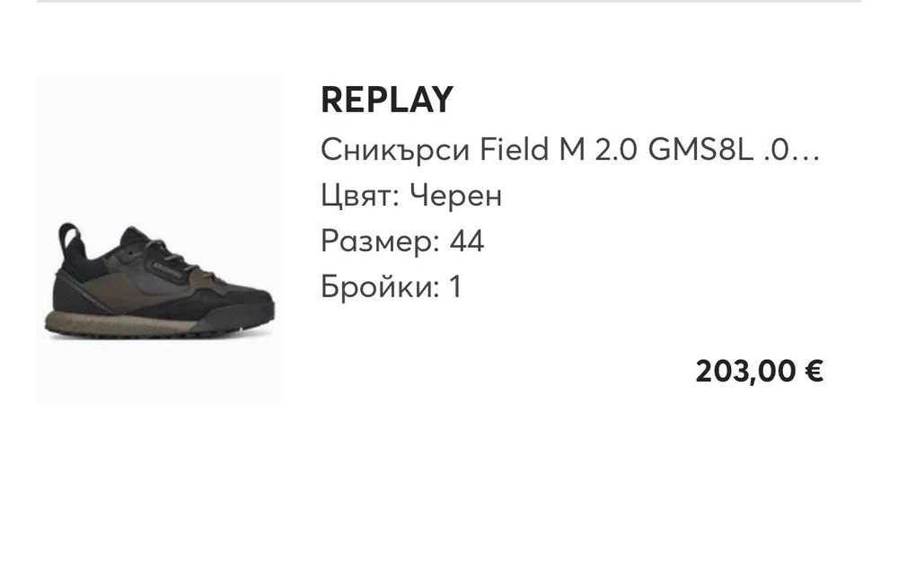This screenshot has width=898, height=588.
Task: Click the quantity value 1
Action: tap(455, 287)
